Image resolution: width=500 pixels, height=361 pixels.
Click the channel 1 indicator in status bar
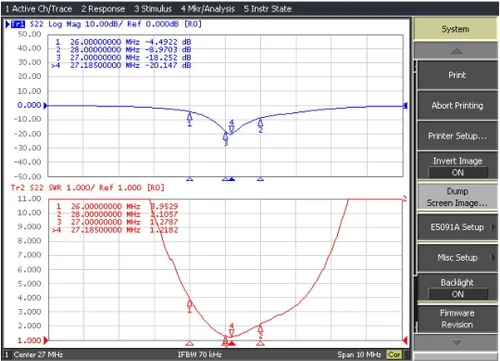6,354
